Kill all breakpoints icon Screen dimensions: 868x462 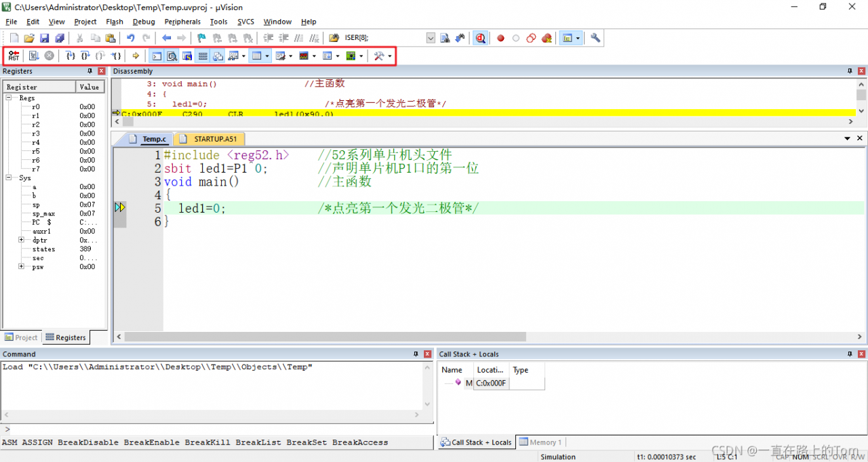tap(547, 38)
